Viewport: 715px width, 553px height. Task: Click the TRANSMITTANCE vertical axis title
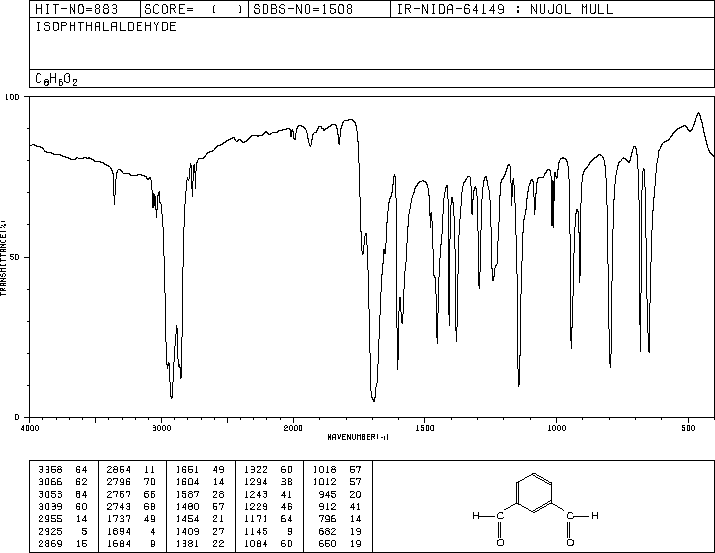[x=3, y=258]
